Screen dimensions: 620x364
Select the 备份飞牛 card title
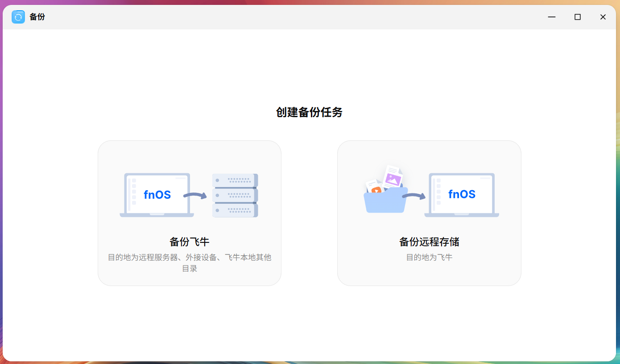pyautogui.click(x=190, y=242)
